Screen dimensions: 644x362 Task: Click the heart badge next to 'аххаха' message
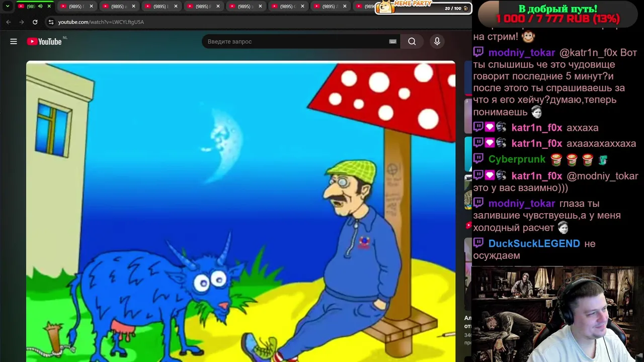490,127
